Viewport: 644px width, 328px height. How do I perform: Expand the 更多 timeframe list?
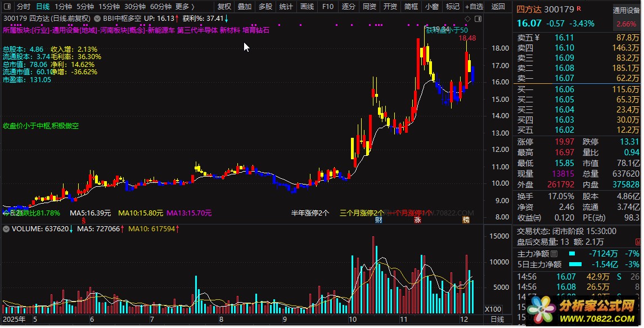click(184, 7)
